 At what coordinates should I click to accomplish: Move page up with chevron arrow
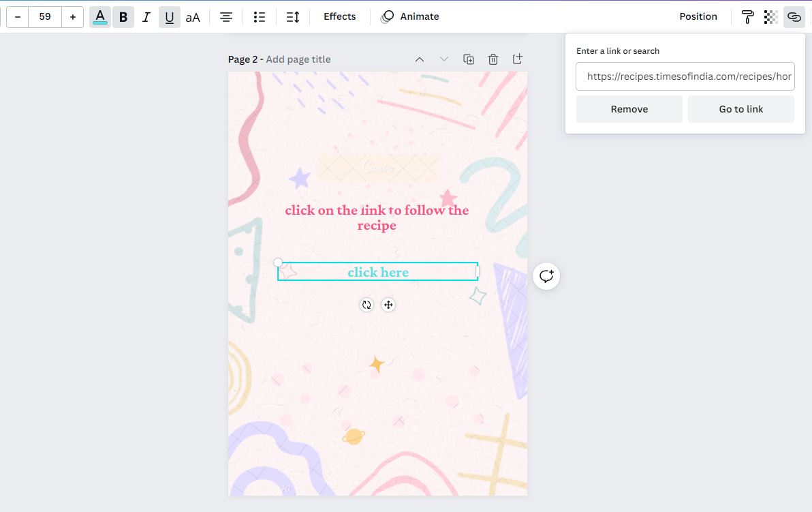click(420, 59)
